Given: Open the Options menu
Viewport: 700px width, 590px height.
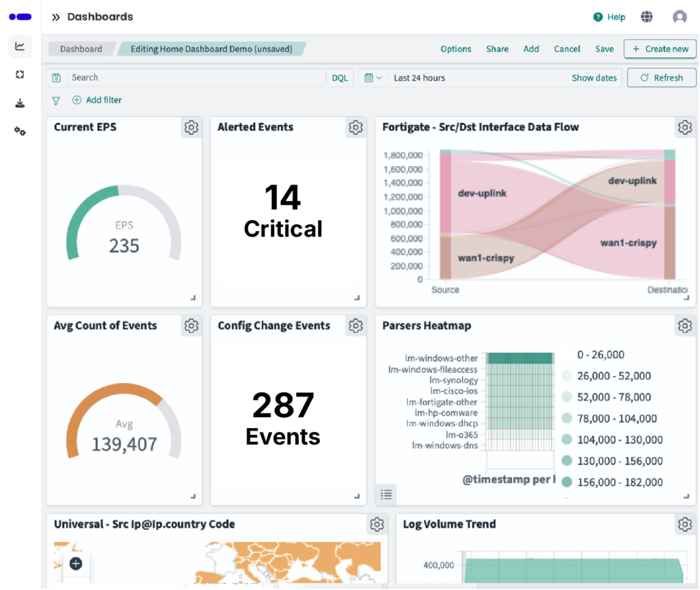Looking at the screenshot, I should coord(456,49).
